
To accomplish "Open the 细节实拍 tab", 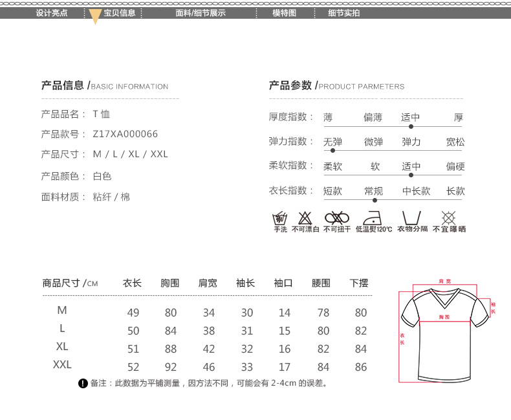I will [x=343, y=13].
